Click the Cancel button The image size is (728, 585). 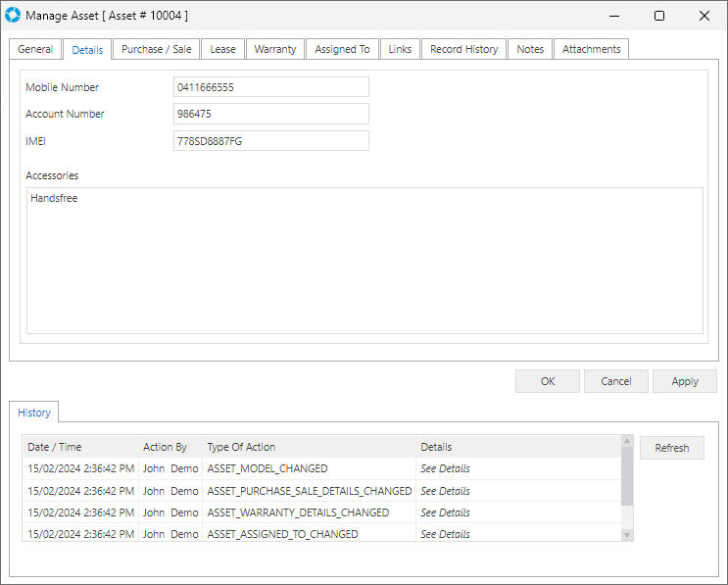pos(615,381)
